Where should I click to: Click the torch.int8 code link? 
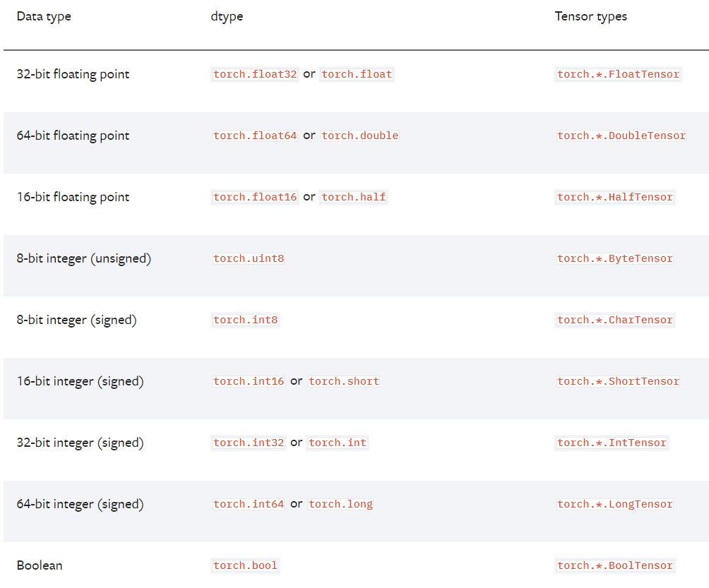coord(245,320)
